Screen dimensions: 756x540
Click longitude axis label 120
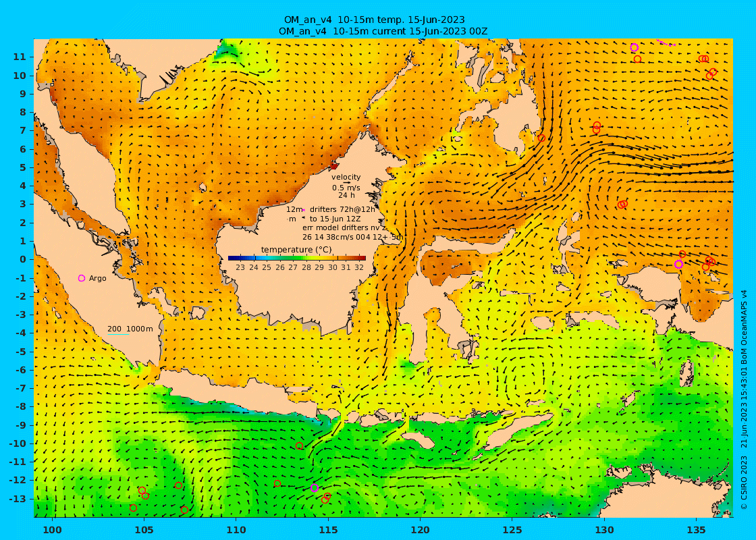coord(421,530)
